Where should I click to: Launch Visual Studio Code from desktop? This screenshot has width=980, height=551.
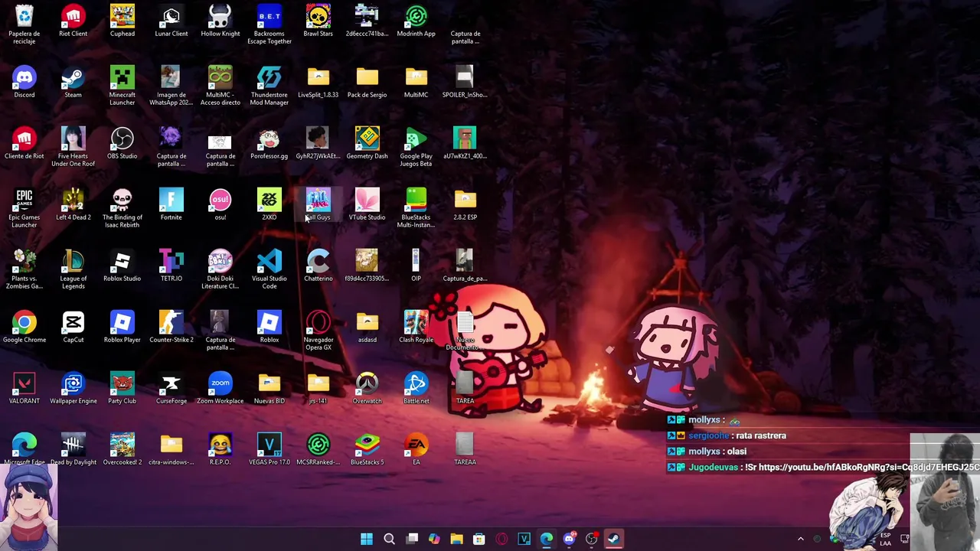(269, 269)
